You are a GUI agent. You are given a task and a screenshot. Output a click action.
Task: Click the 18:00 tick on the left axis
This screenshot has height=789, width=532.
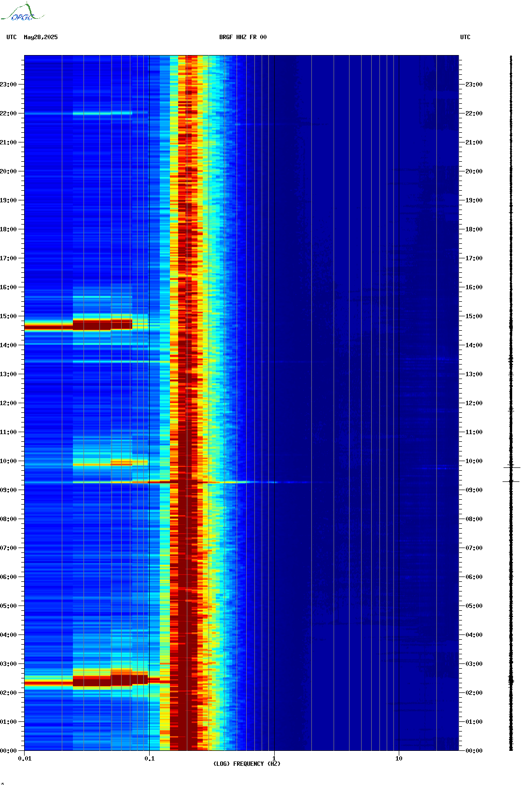pos(8,229)
